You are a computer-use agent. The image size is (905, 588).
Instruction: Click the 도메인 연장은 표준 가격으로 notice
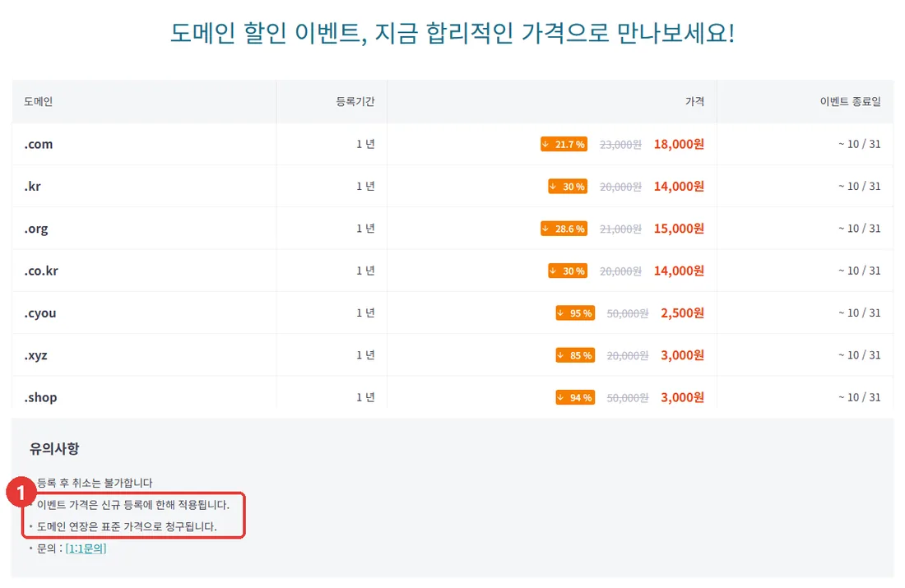tap(127, 526)
